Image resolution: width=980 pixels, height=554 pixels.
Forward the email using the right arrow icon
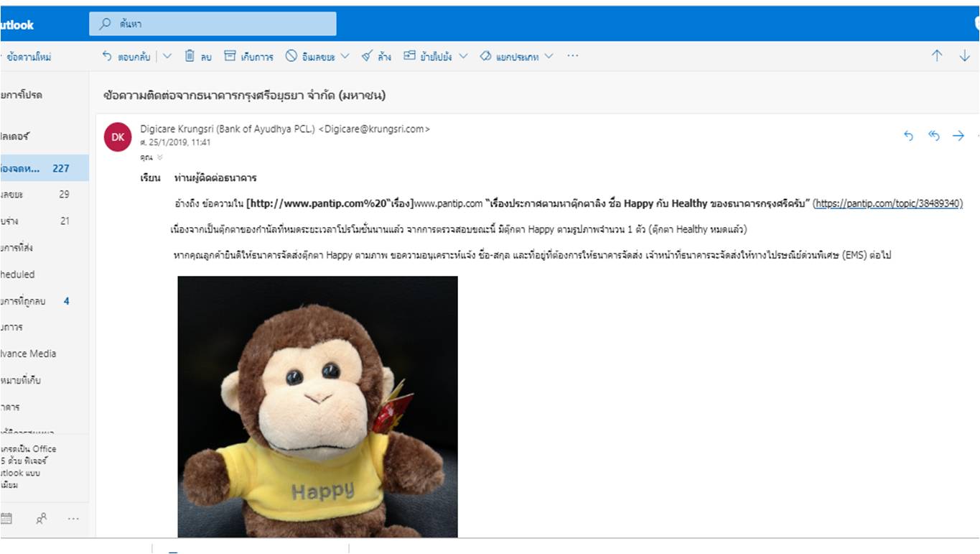[x=958, y=136]
